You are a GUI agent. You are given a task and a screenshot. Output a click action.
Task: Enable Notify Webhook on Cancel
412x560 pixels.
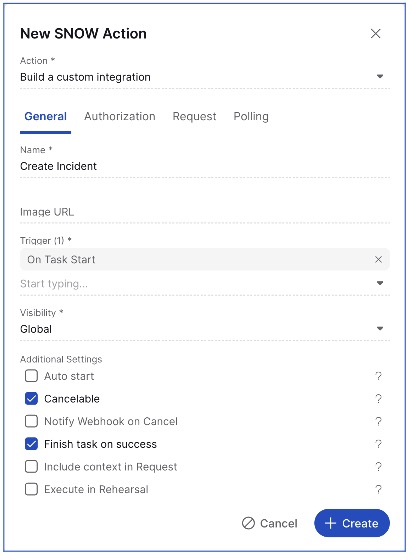pyautogui.click(x=31, y=421)
